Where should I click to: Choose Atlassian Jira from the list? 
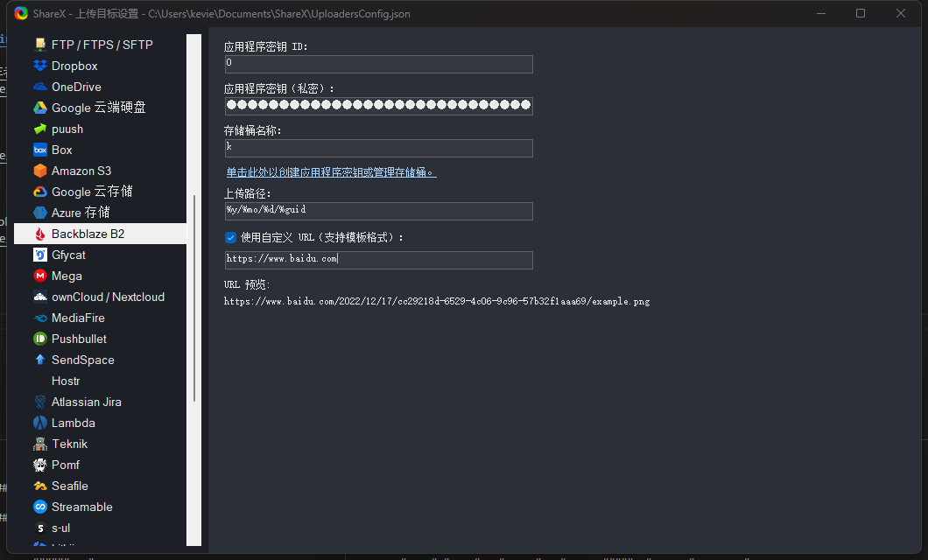[86, 402]
